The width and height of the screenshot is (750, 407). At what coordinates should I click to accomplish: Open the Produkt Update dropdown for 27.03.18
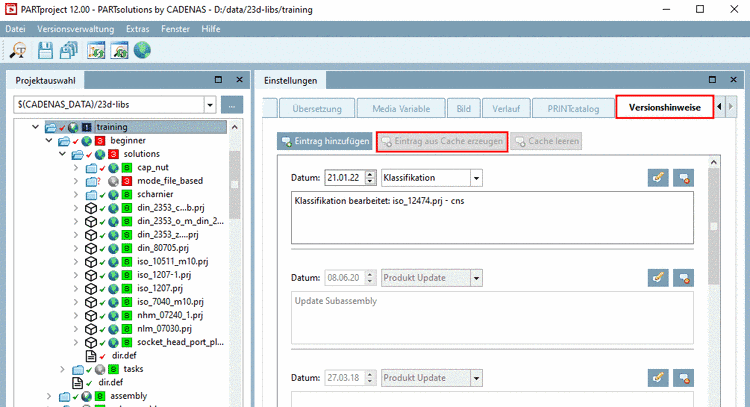pos(476,378)
